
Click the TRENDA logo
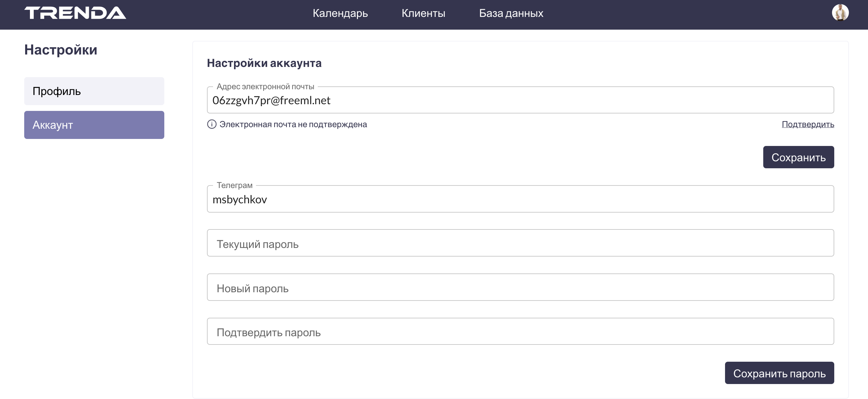click(75, 13)
